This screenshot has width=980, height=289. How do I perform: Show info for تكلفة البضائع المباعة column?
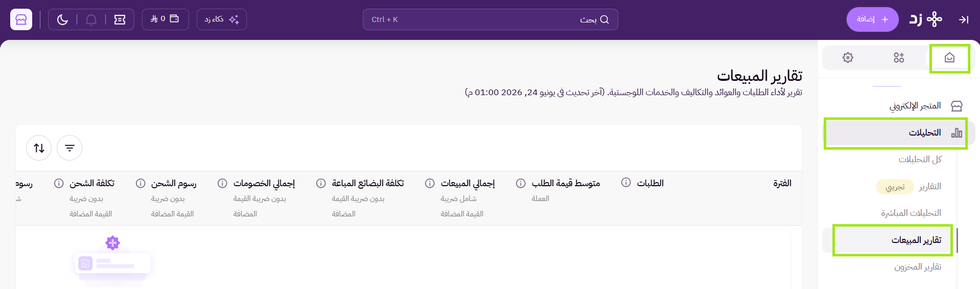click(321, 183)
